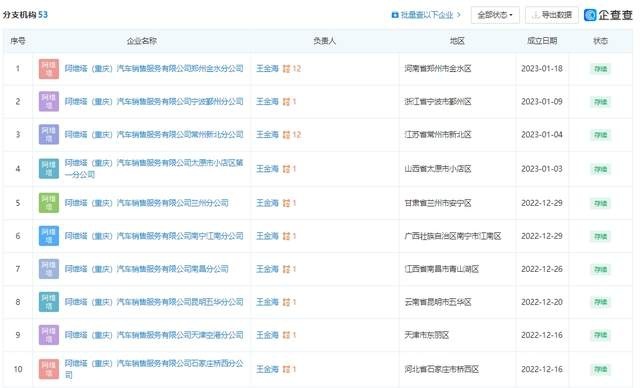Click logo icon of 石家庄桥西分公司 row
Viewport: 640px width, 388px height.
(x=49, y=369)
